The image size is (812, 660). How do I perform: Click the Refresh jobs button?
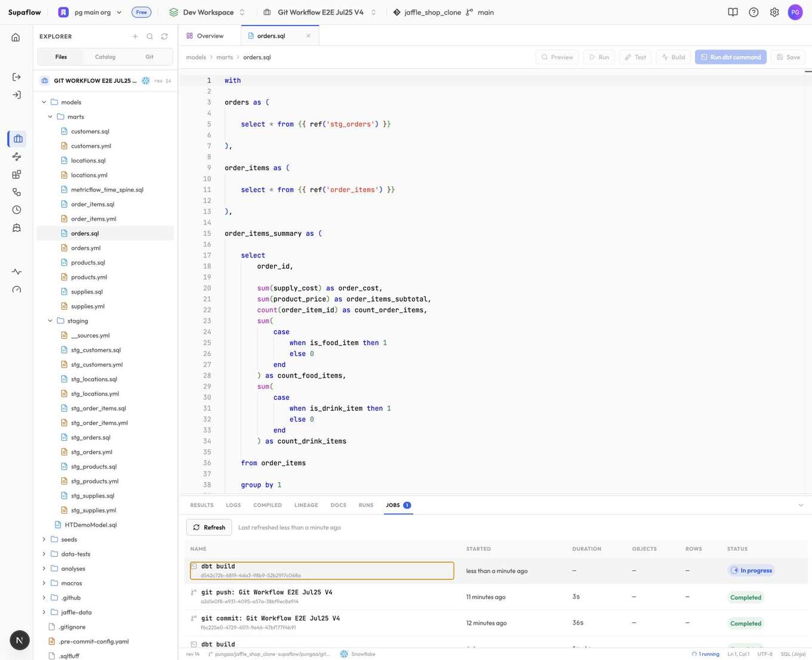pyautogui.click(x=209, y=527)
